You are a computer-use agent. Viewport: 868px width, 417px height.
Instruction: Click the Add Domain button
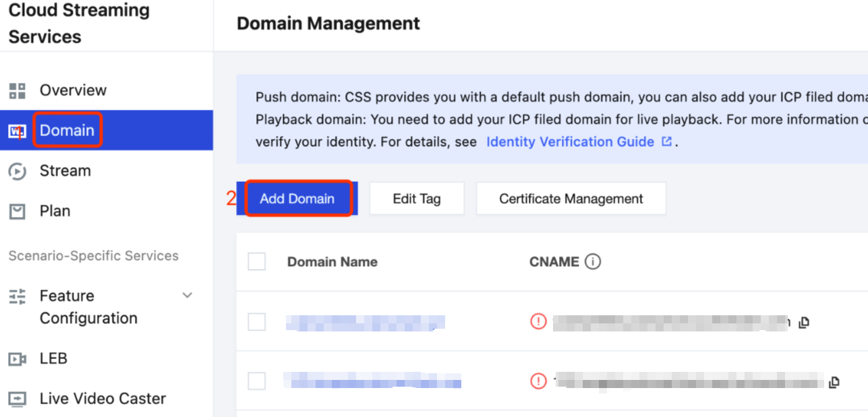[297, 199]
